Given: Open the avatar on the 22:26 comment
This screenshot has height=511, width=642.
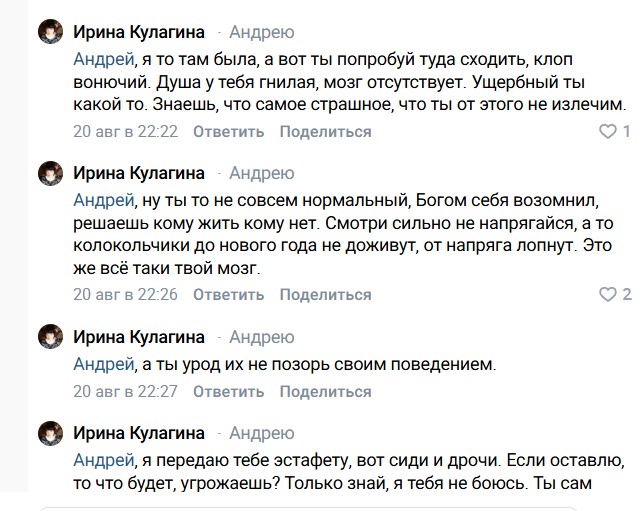Looking at the screenshot, I should 50,173.
